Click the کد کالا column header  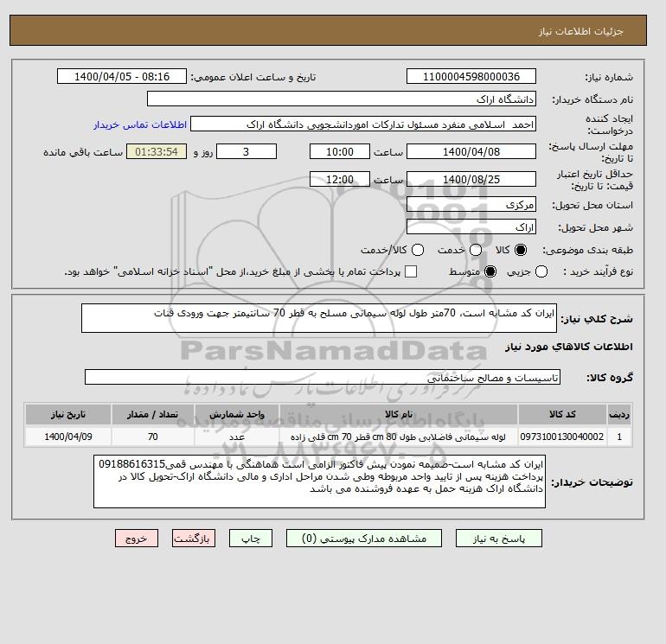(562, 414)
